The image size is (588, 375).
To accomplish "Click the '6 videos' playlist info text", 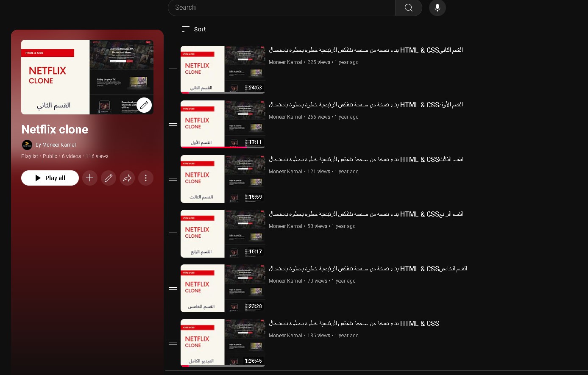I will 71,156.
